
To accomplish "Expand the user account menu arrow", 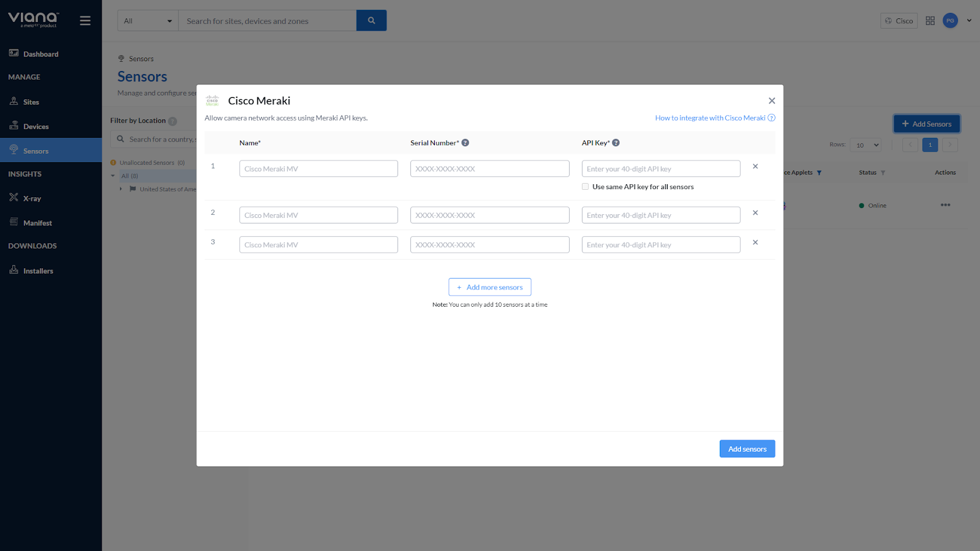I will [969, 21].
